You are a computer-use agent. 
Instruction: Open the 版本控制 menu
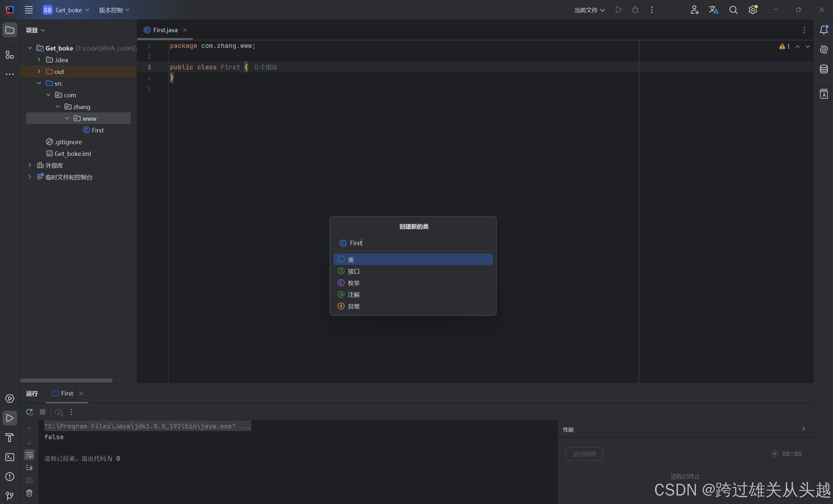[x=114, y=10]
